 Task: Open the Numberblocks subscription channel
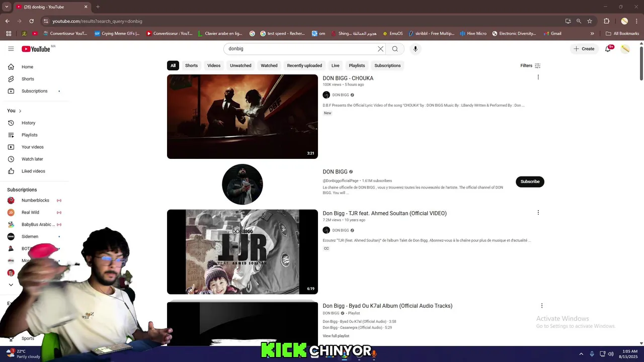(35, 200)
